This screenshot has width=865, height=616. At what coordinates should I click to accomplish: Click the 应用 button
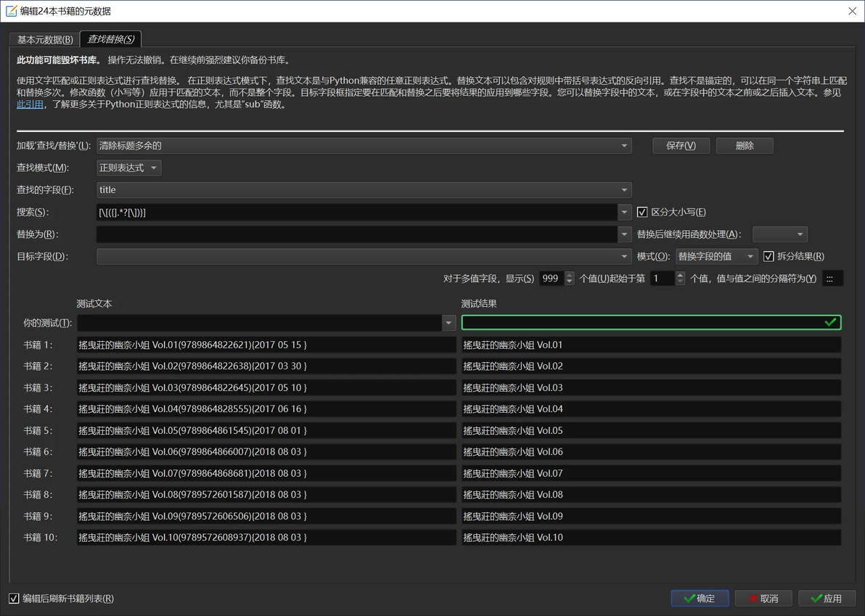(x=827, y=599)
